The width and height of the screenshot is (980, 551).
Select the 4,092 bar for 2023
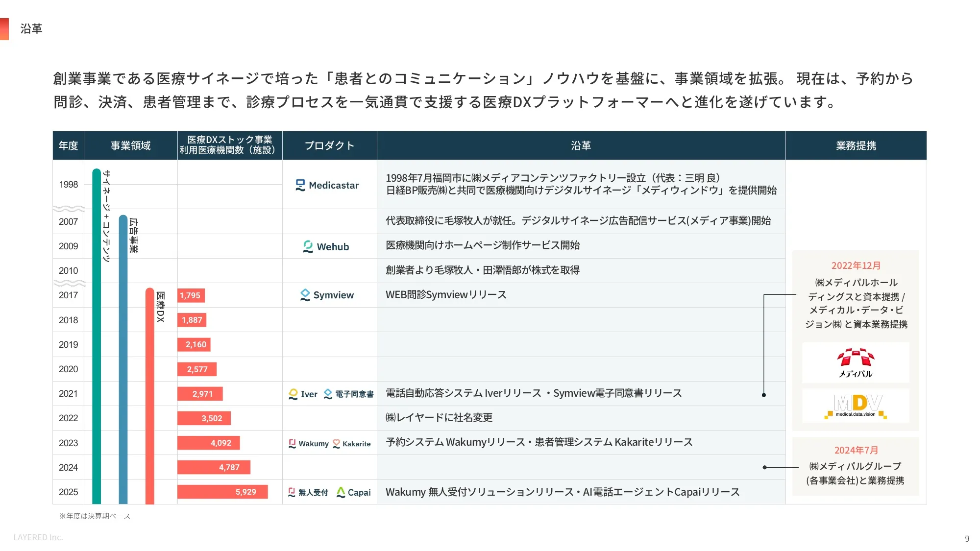(x=208, y=443)
